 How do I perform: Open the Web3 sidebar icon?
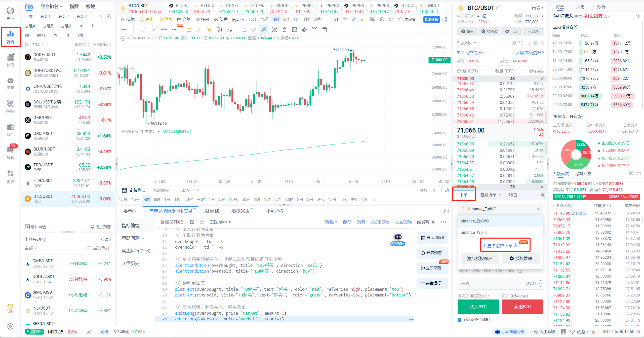[10, 106]
